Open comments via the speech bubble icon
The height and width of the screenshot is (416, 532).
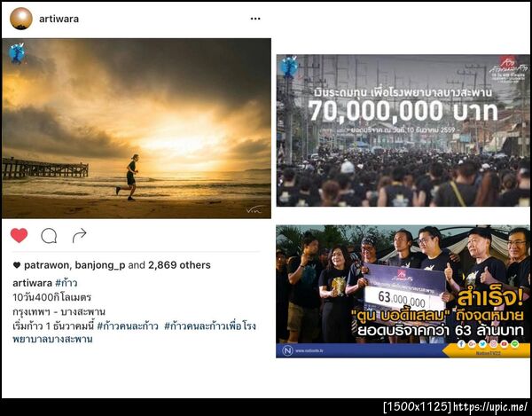coord(49,236)
